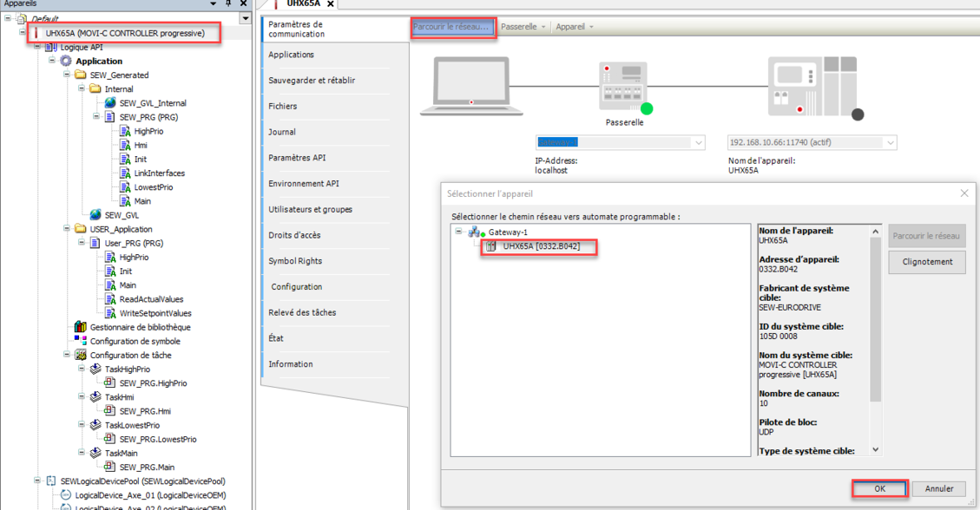Collapse Gateway-1 tree in dialog
Screen dimensions: 980x510
459,232
